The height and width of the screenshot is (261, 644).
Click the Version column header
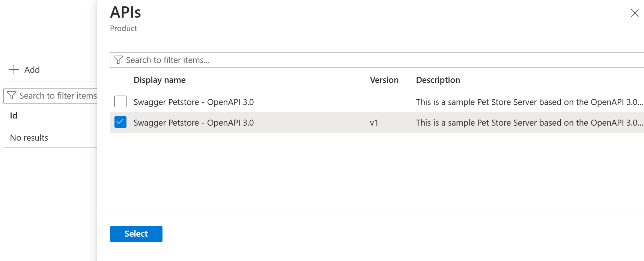click(384, 80)
